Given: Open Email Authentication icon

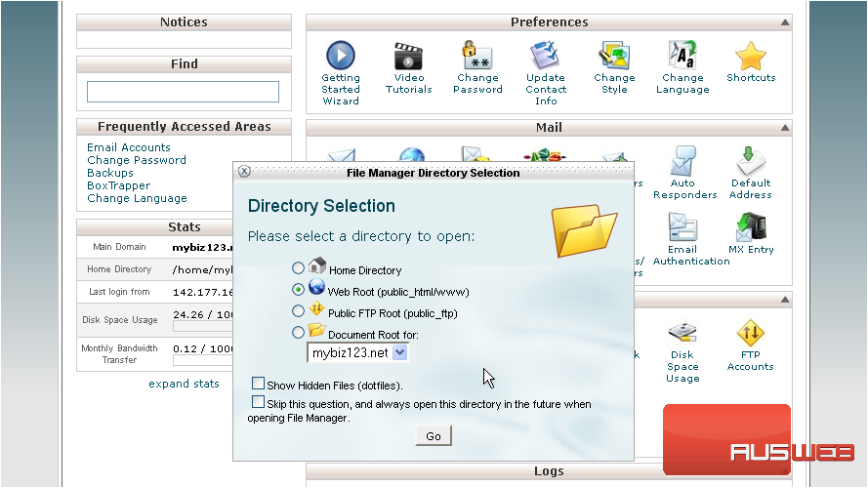Looking at the screenshot, I should [x=682, y=227].
